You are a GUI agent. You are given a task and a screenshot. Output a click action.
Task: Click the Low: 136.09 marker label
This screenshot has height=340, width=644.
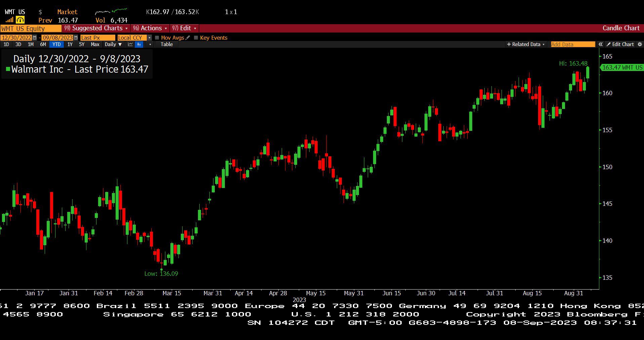(161, 274)
